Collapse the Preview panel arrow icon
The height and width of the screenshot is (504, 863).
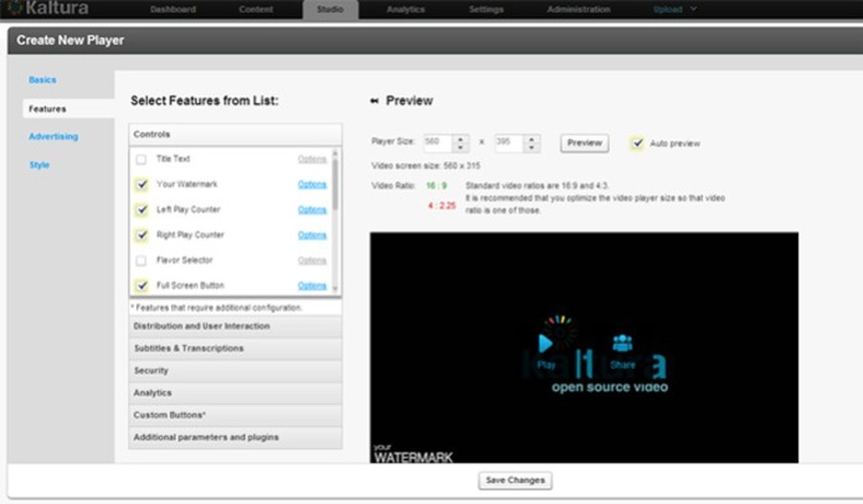374,101
